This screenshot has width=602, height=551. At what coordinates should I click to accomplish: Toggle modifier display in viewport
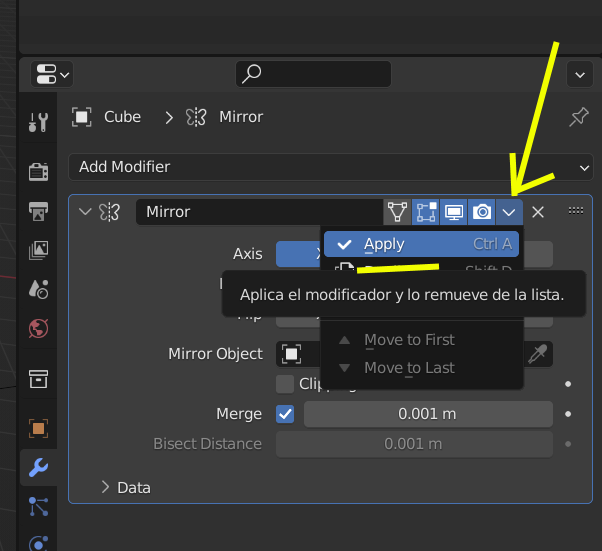454,212
